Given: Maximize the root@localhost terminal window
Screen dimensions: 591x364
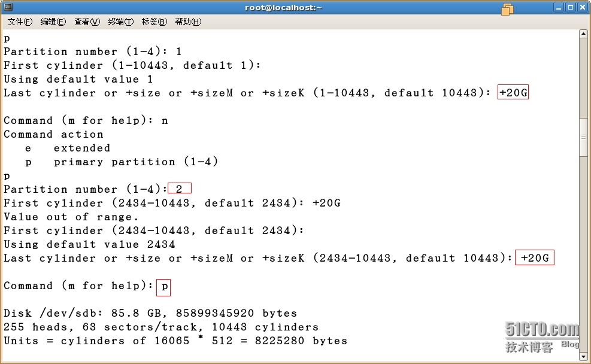Looking at the screenshot, I should 571,8.
